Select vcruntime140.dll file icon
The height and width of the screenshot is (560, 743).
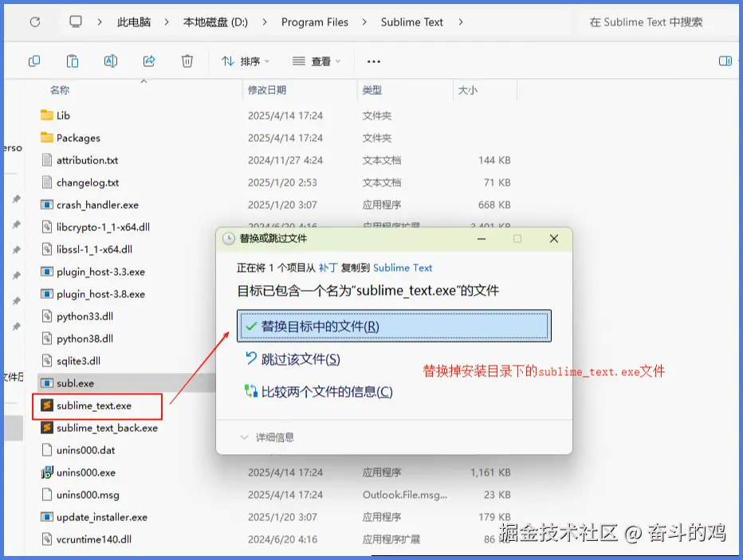[x=46, y=539]
